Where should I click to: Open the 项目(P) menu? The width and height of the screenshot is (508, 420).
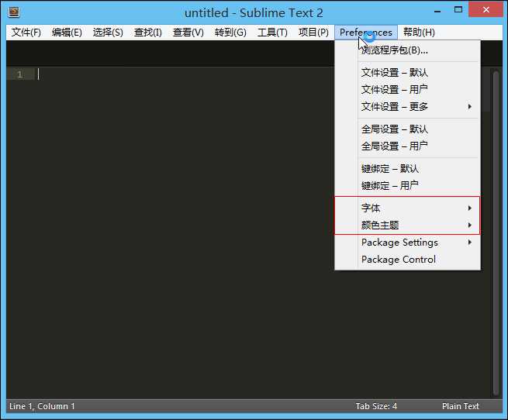coord(313,33)
